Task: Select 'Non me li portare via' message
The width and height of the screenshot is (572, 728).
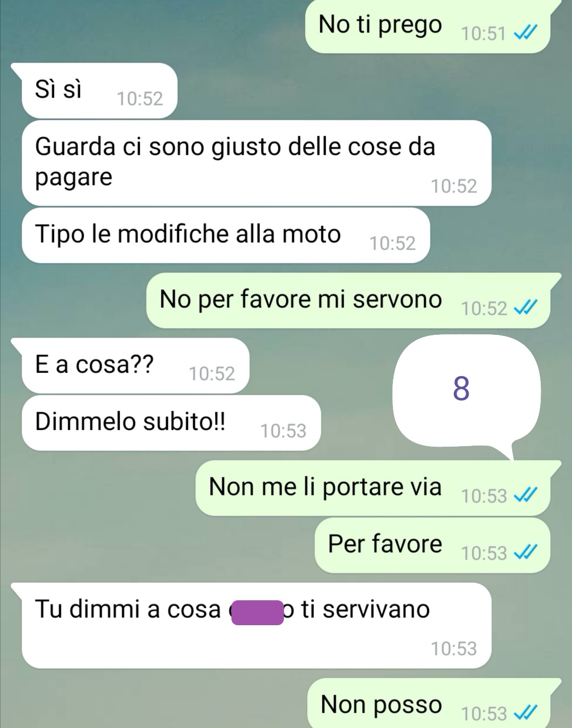Action: click(374, 488)
